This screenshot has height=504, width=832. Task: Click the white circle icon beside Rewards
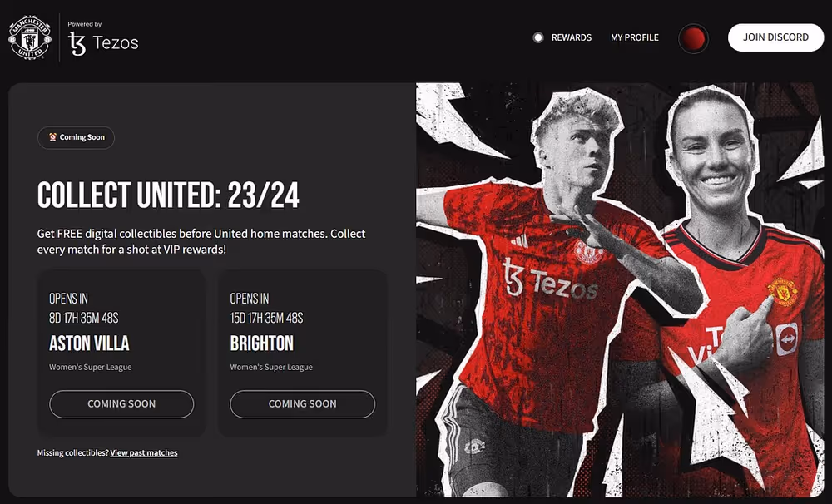pyautogui.click(x=538, y=37)
